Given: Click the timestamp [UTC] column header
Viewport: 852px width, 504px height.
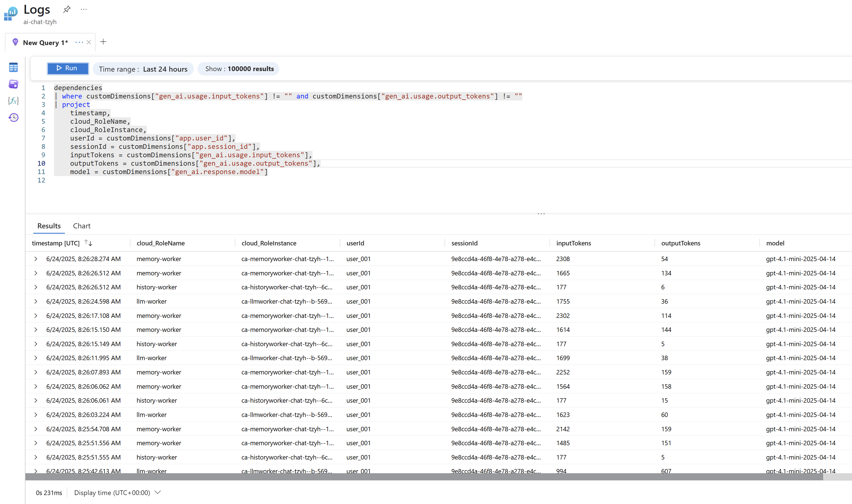Looking at the screenshot, I should pos(56,243).
